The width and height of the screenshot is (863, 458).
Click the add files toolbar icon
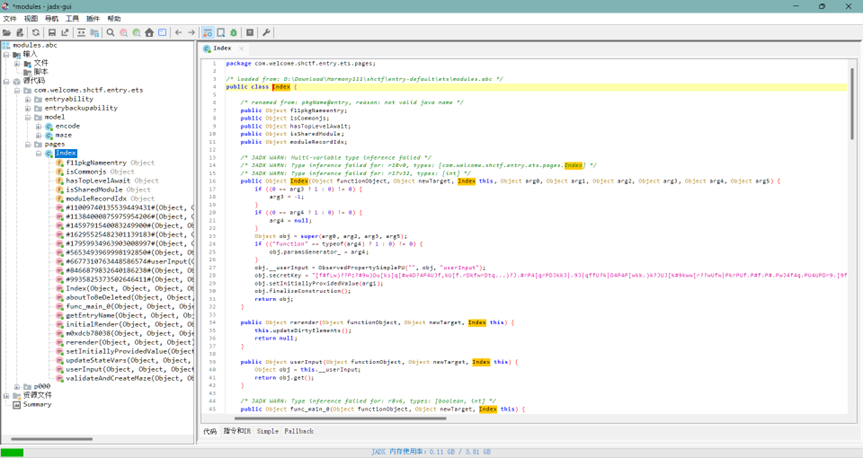(20, 32)
